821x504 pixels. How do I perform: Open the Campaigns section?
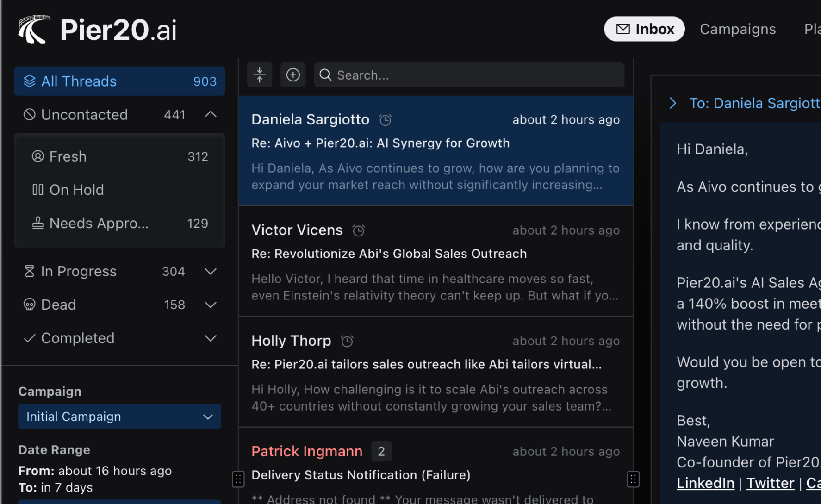(738, 29)
